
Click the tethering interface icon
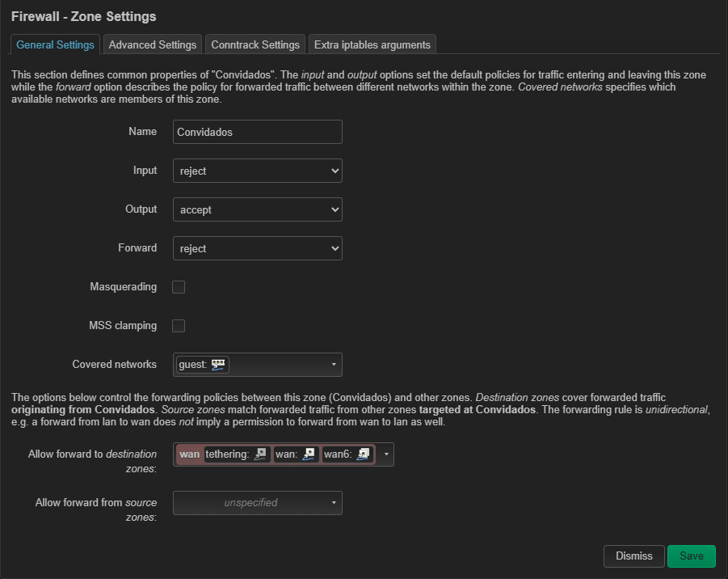[260, 454]
